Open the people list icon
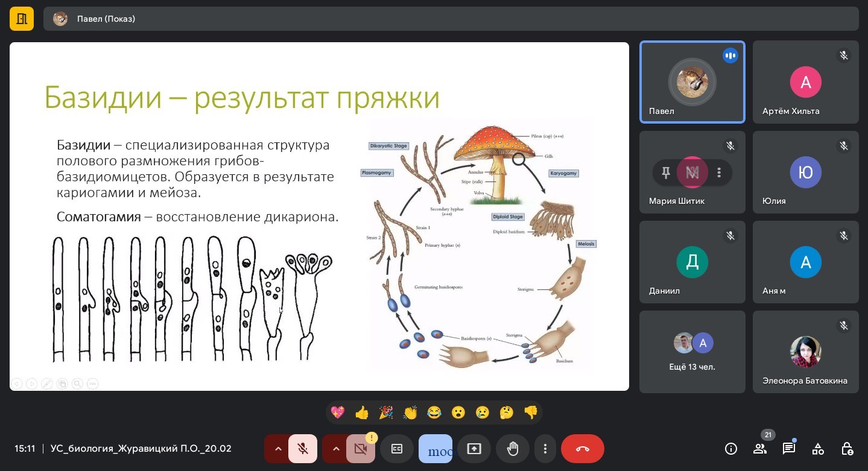Screen dimensions: 868x471 pyautogui.click(x=760, y=449)
